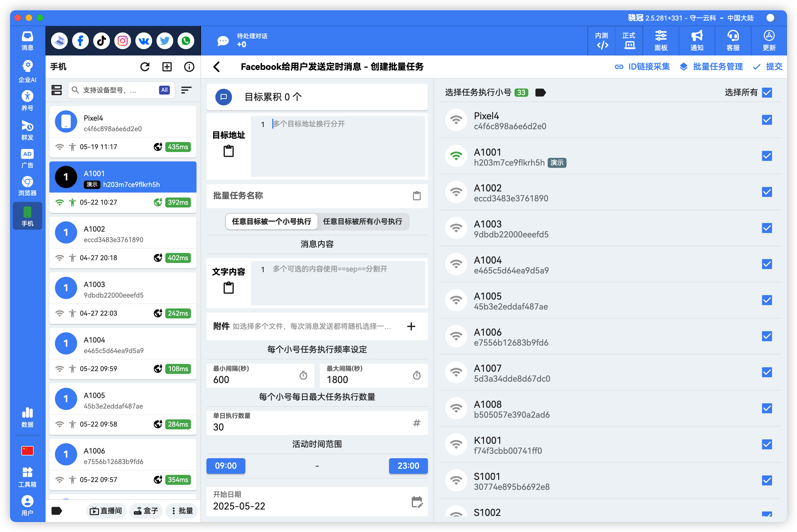This screenshot has height=532, width=797.
Task: Click the 提交 submit button
Action: (x=768, y=67)
